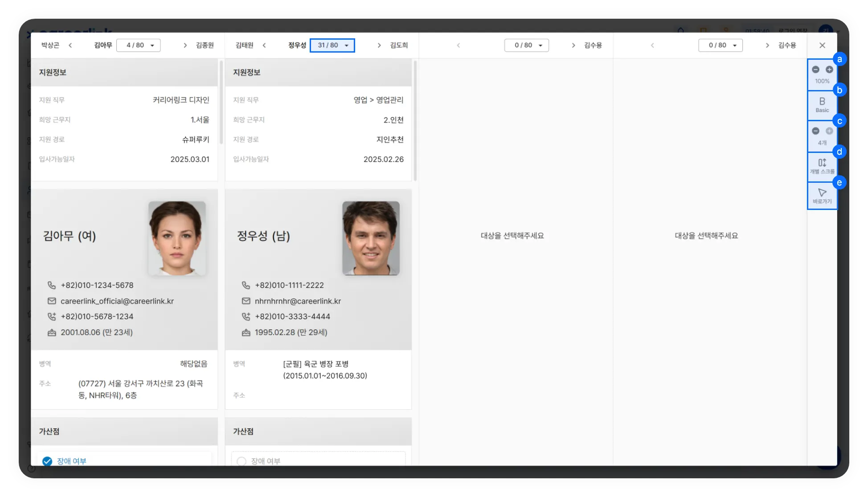Viewport: 868px width, 497px height.
Task: Go to previous applicant 김태원 arrow
Action: 264,45
